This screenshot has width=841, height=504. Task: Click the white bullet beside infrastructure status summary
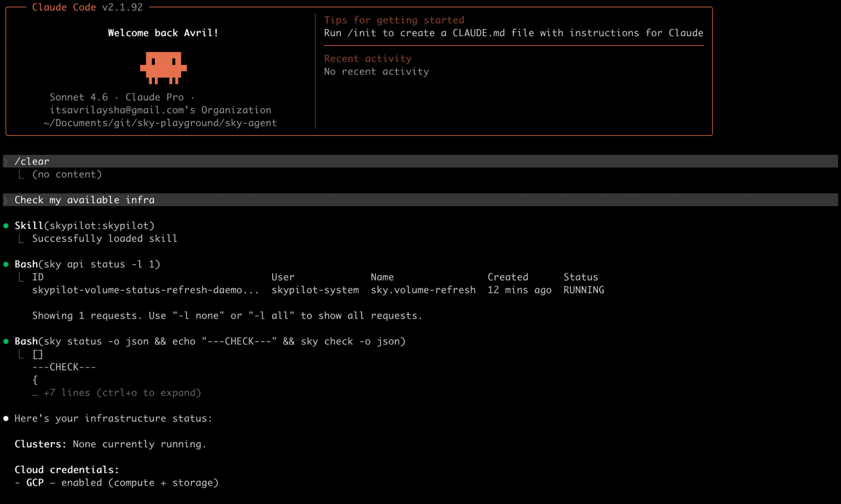6,418
